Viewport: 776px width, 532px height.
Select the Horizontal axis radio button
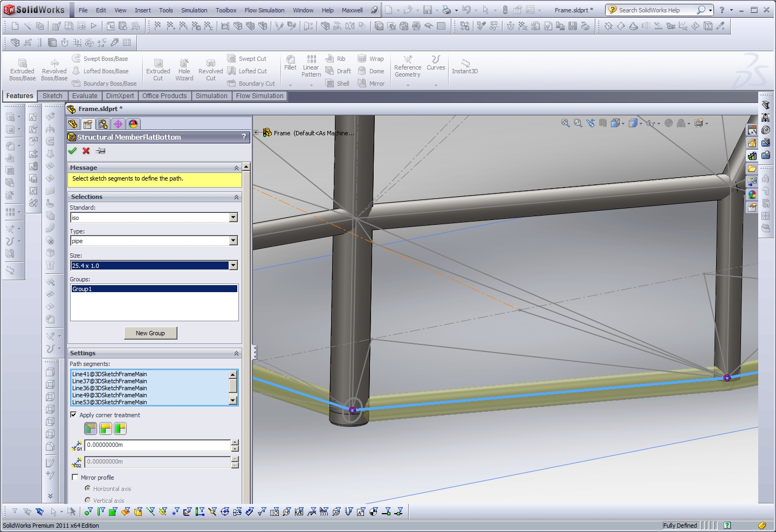tap(87, 488)
